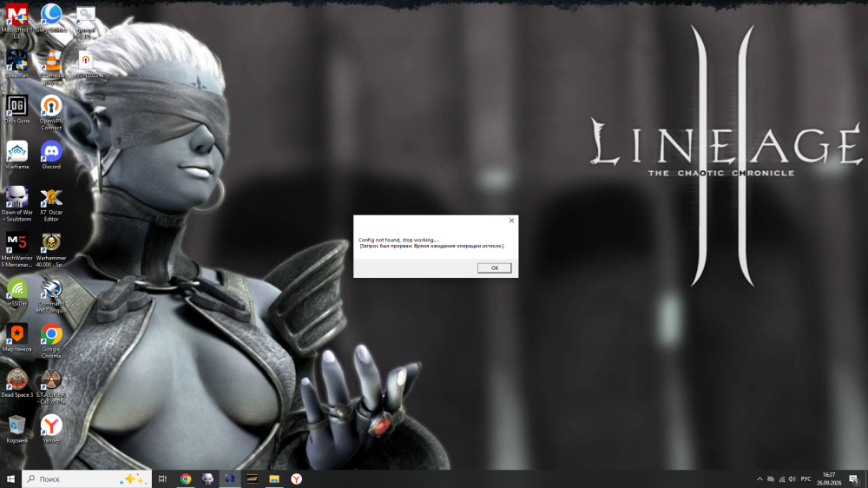Click OK in the config error dialog
Image resolution: width=868 pixels, height=488 pixels.
coord(495,267)
